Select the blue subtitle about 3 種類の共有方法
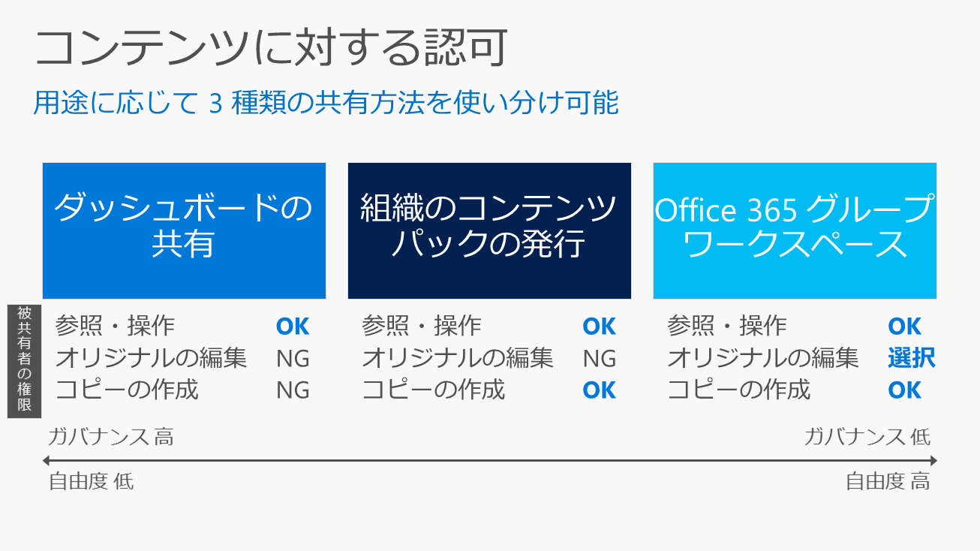 326,102
